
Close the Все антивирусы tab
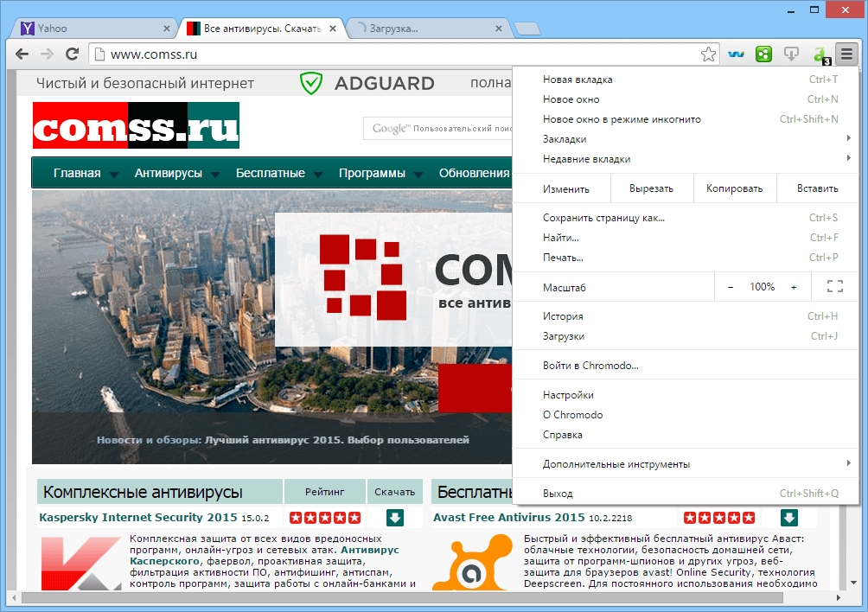tap(333, 29)
